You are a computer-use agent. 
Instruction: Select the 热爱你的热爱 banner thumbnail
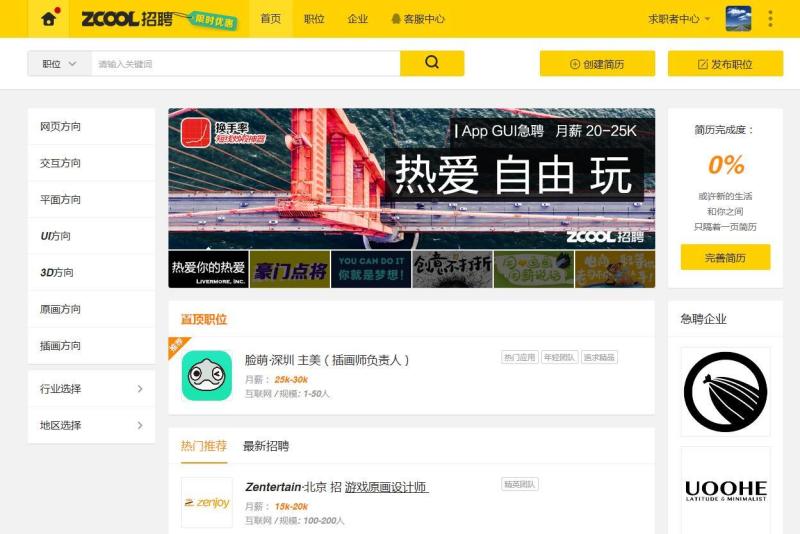(208, 269)
